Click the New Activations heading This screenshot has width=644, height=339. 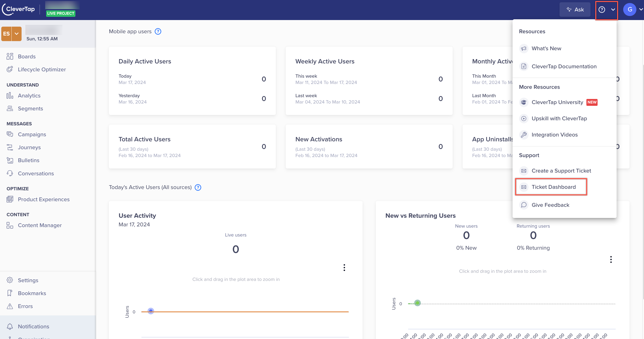tap(319, 139)
